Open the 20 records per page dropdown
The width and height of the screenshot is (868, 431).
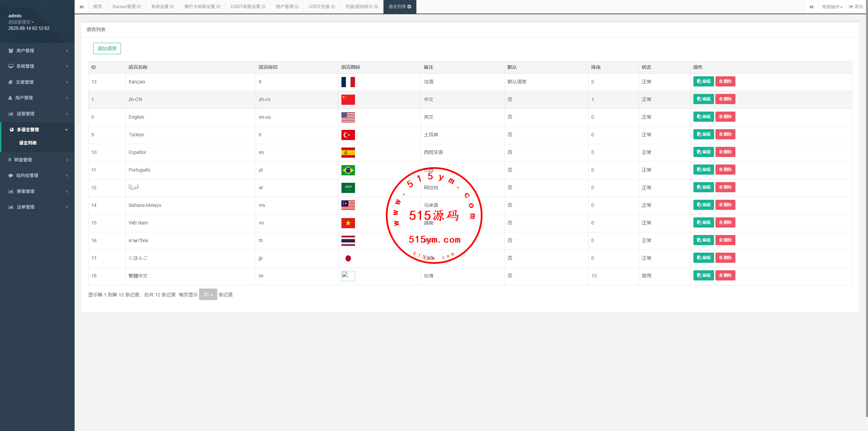click(208, 295)
